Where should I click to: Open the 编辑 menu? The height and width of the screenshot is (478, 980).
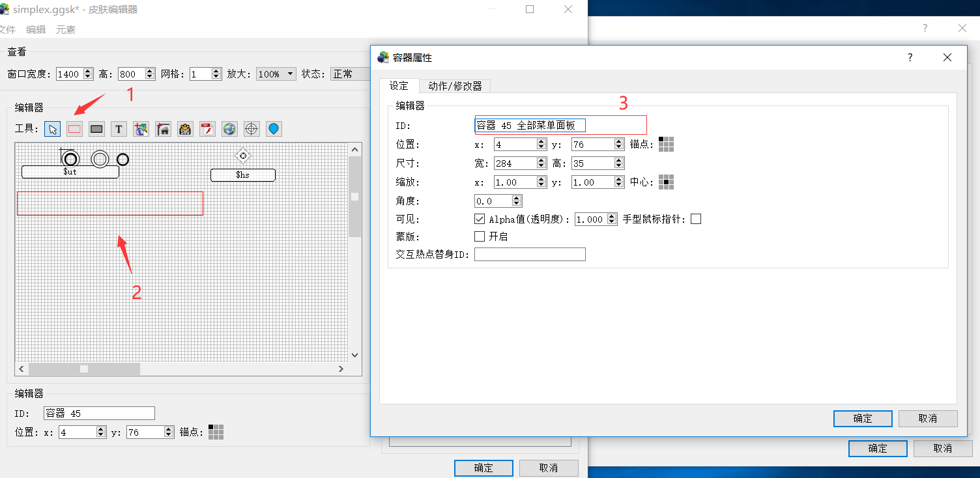(x=36, y=29)
